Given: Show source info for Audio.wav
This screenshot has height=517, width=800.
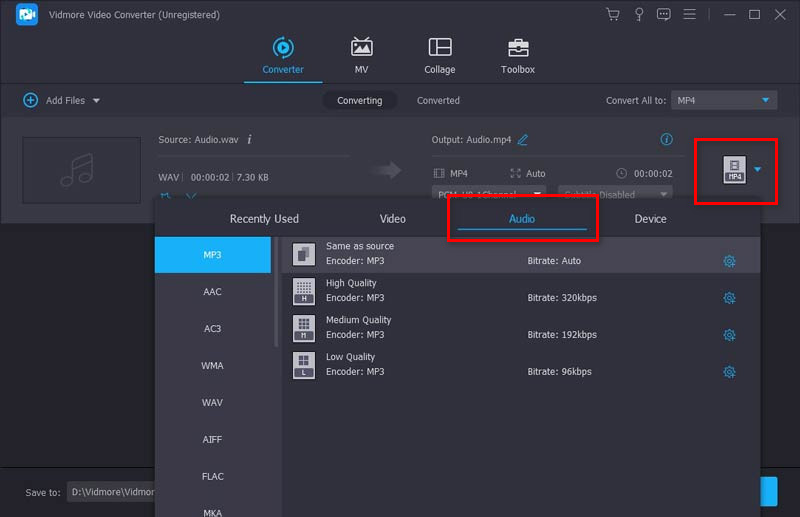Looking at the screenshot, I should (249, 139).
